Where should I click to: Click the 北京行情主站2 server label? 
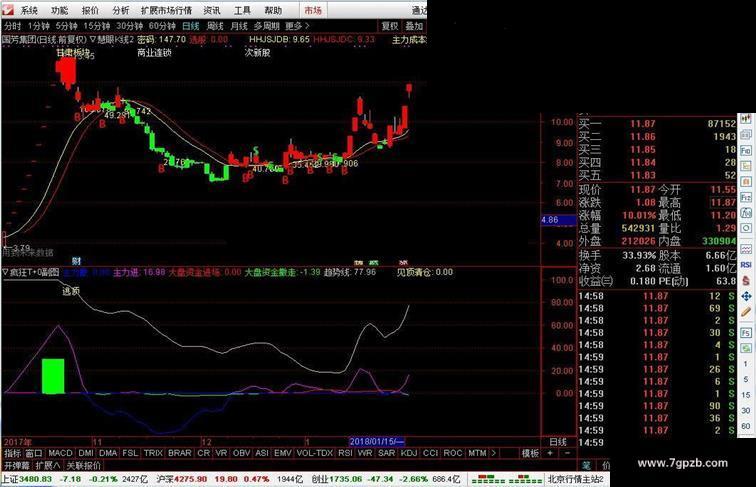click(576, 479)
